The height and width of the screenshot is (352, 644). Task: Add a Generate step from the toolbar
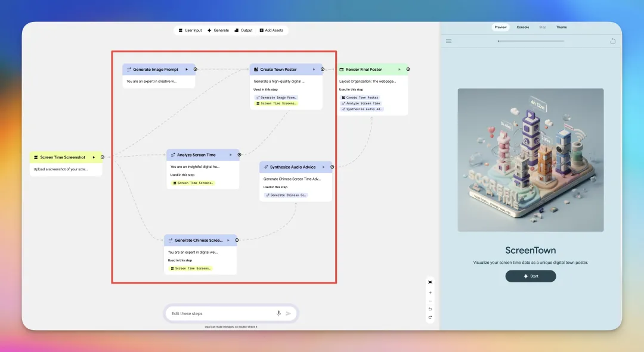click(x=218, y=30)
